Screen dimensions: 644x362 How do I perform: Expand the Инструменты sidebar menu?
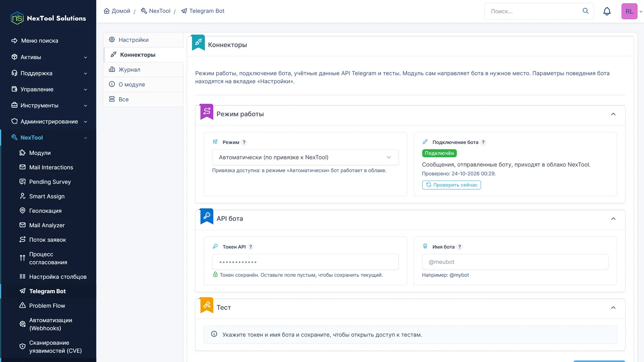(x=48, y=105)
